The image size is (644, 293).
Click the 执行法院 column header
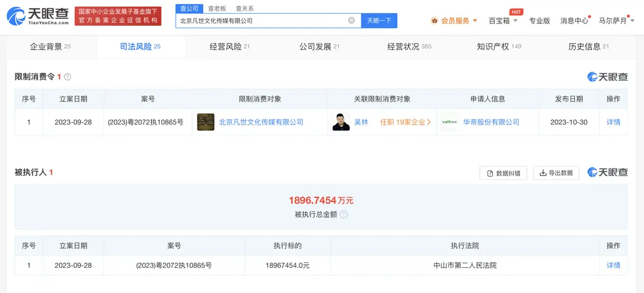pos(465,245)
